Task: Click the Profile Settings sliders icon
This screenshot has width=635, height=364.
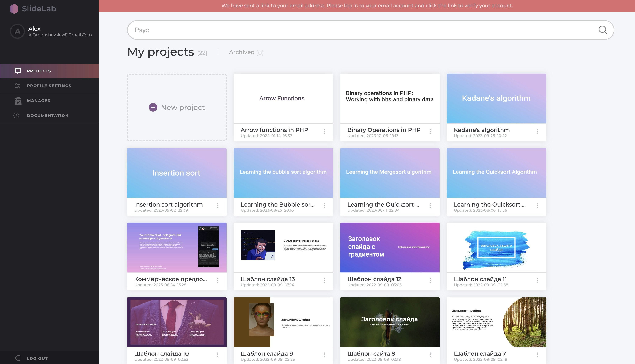Action: (x=17, y=86)
